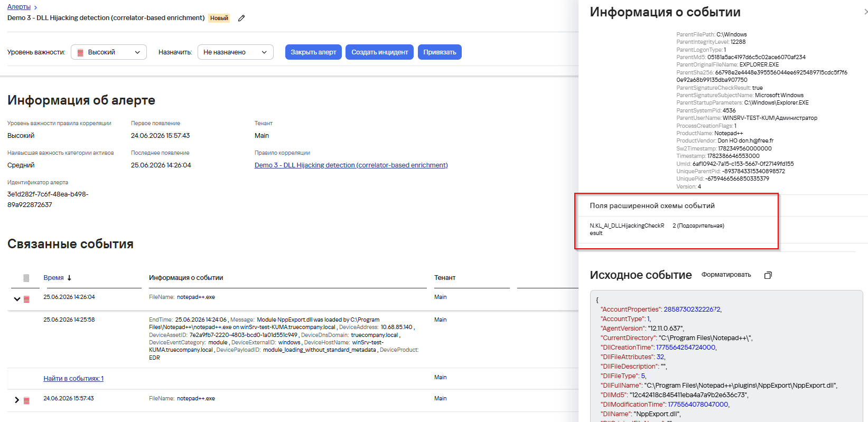Click UmId 6af10942 value

coord(743,164)
